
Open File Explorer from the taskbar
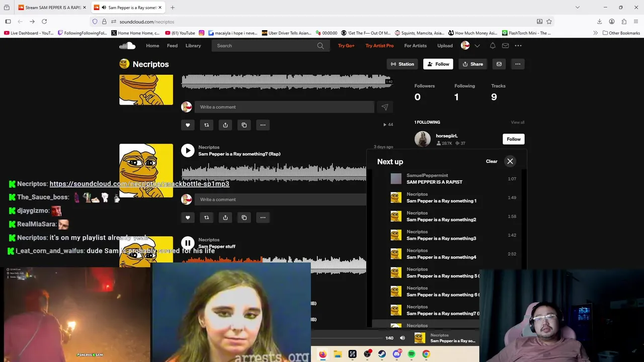[338, 354]
